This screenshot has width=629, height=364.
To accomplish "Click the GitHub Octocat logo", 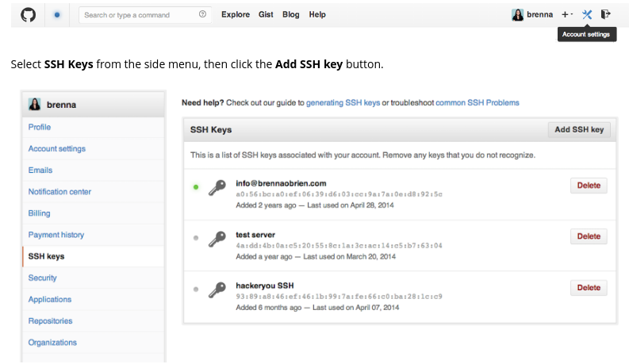I will 29,14.
